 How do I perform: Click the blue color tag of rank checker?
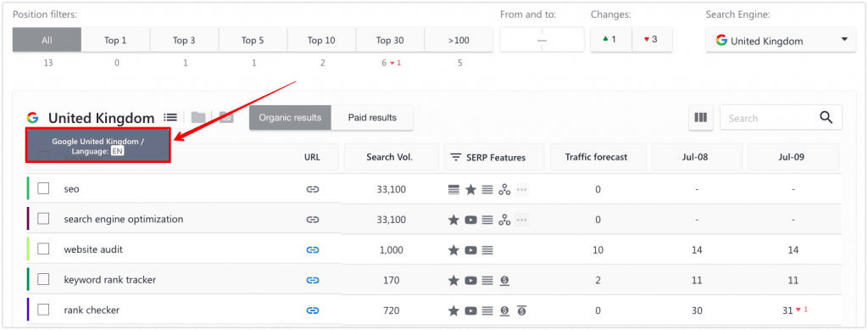tap(28, 310)
